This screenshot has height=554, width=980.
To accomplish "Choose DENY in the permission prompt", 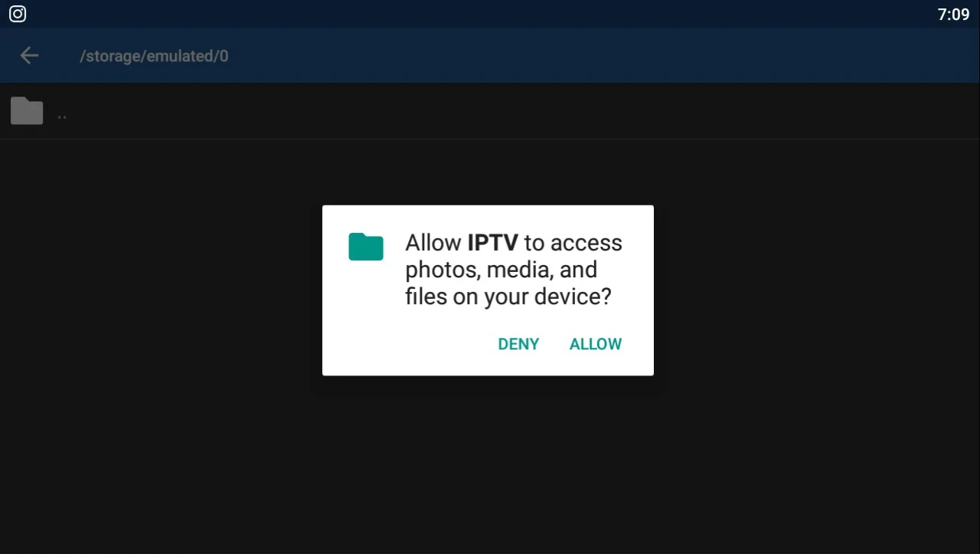I will click(518, 344).
